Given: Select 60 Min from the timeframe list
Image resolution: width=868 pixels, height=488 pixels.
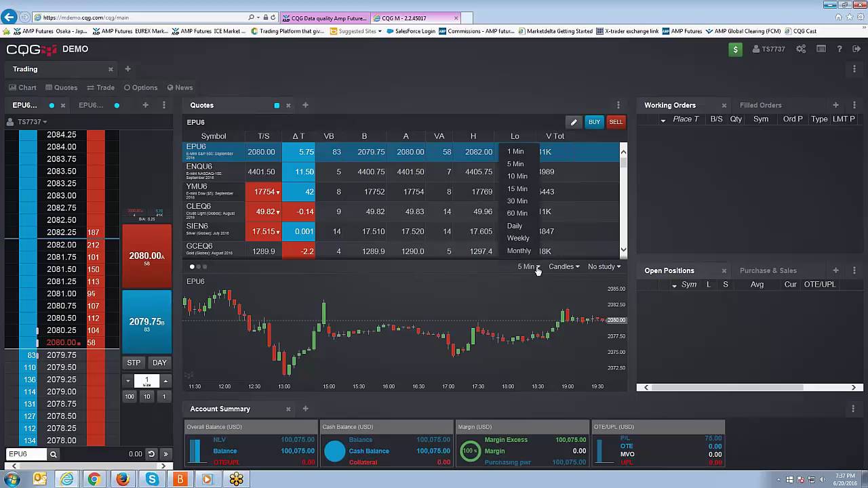Looking at the screenshot, I should pyautogui.click(x=517, y=213).
